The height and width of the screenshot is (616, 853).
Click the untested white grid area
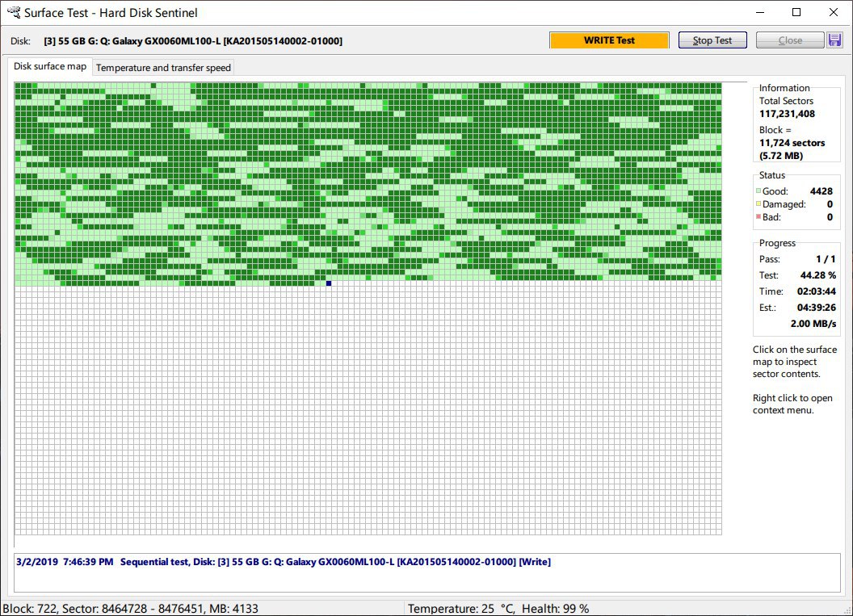(x=368, y=412)
